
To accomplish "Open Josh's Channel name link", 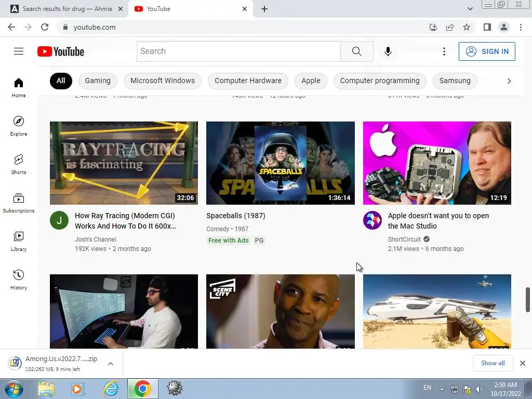I will (96, 239).
